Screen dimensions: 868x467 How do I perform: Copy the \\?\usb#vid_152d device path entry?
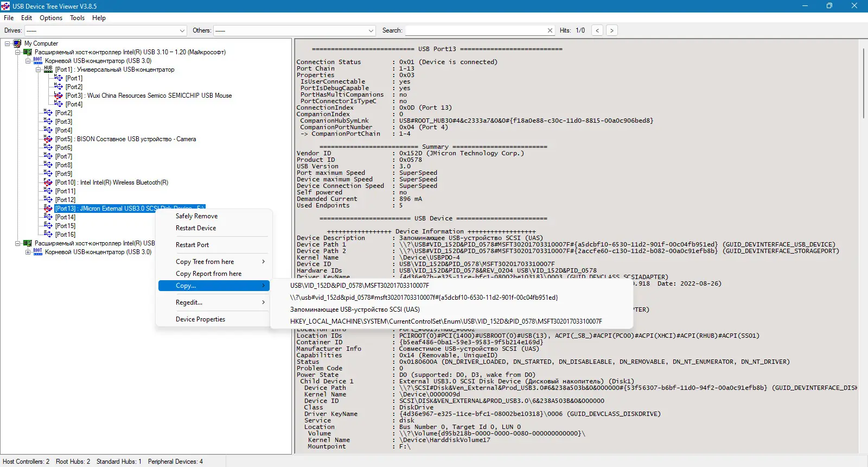(x=451, y=298)
